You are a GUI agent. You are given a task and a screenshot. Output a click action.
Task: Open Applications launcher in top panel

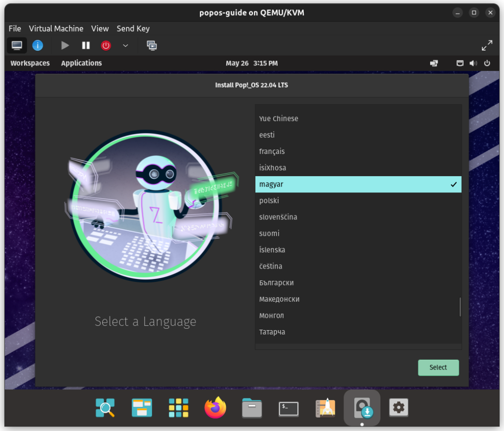coord(81,63)
